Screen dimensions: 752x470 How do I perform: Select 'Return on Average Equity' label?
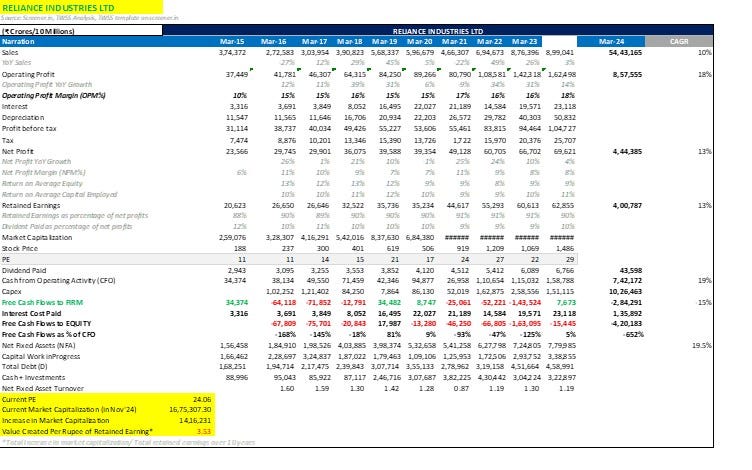[x=42, y=184]
